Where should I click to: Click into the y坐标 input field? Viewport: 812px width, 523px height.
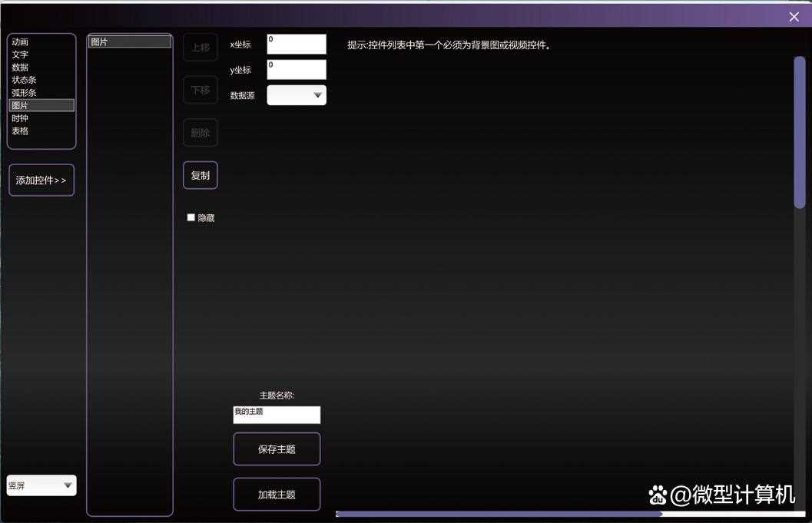297,70
